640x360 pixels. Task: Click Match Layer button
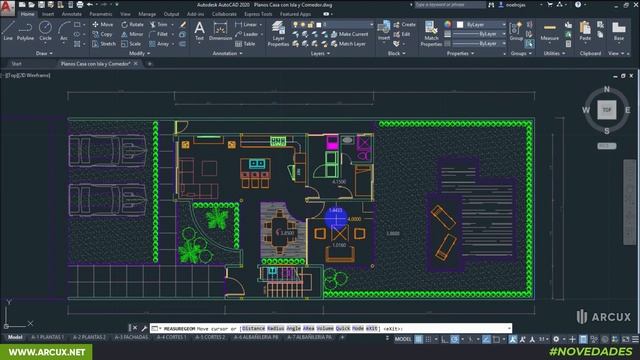tap(348, 44)
